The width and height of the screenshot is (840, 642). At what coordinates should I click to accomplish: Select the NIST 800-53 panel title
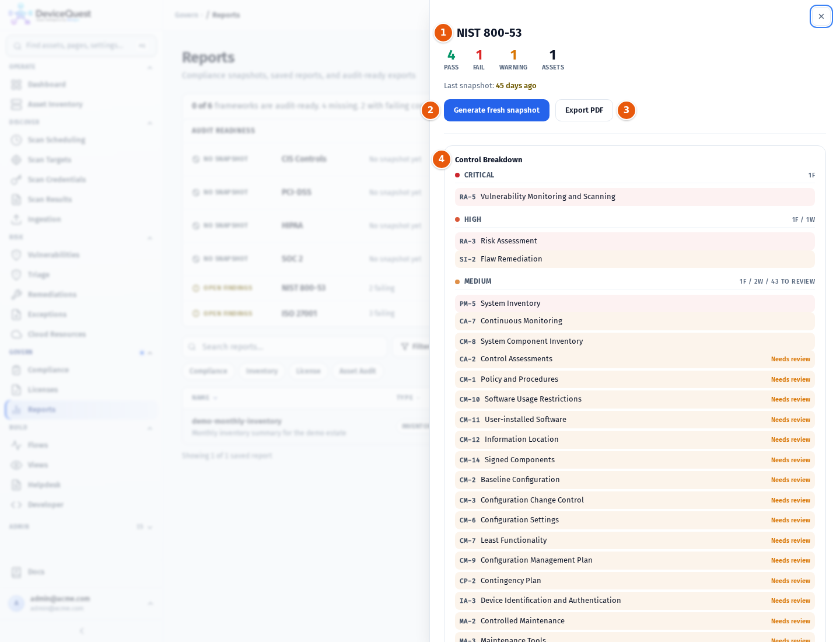click(x=489, y=33)
